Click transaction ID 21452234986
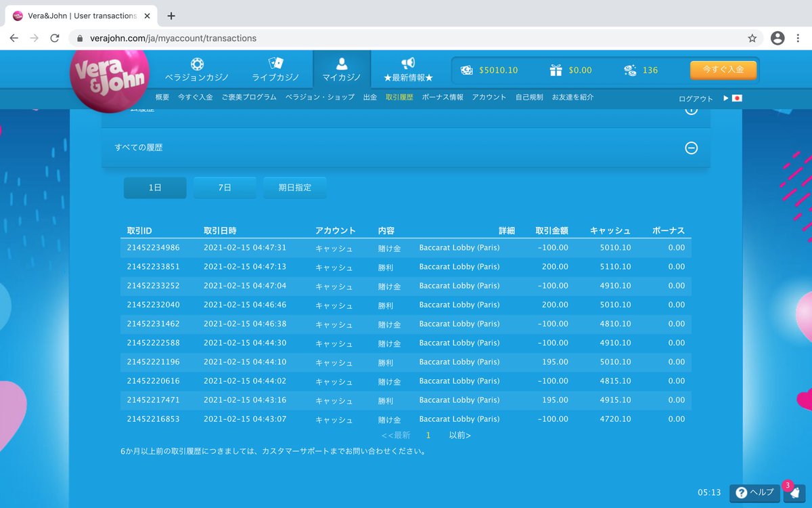This screenshot has height=508, width=812. pos(154,248)
